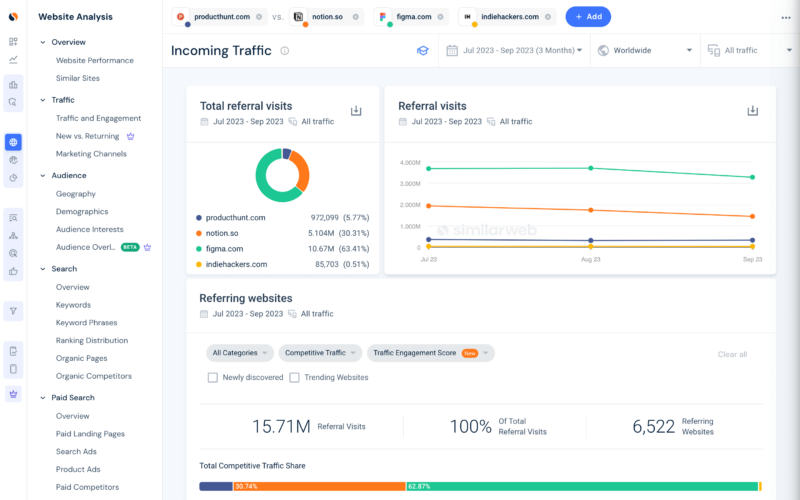Open the dashboard grid icon in the sidebar
The width and height of the screenshot is (800, 500).
13,42
